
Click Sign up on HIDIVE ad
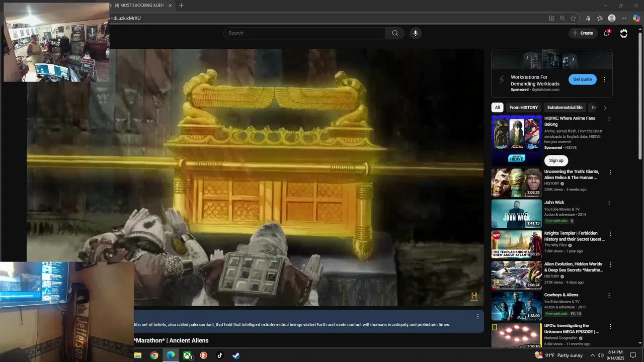[556, 160]
